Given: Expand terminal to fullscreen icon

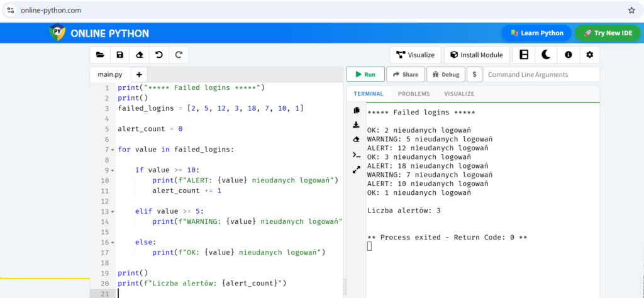Looking at the screenshot, I should (356, 170).
